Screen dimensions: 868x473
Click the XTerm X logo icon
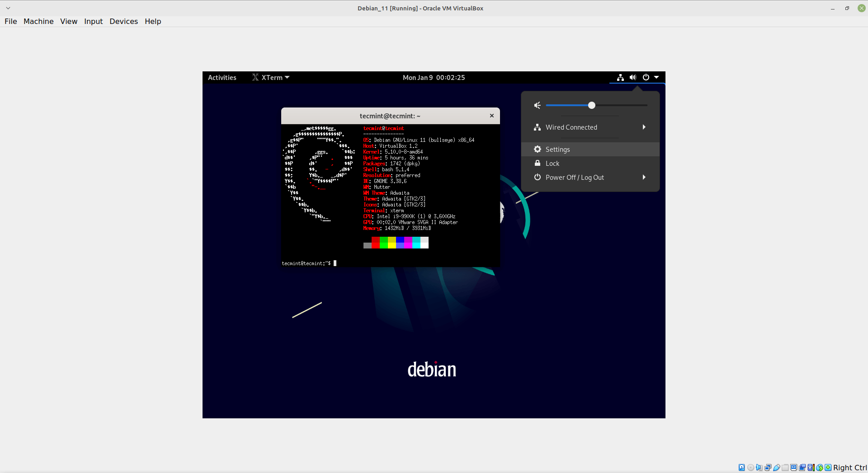click(255, 78)
